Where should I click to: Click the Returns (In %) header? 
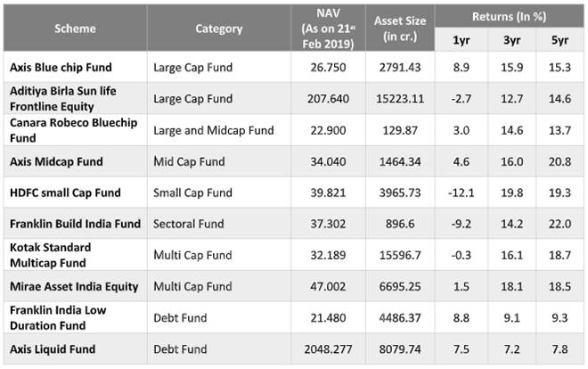tap(511, 15)
